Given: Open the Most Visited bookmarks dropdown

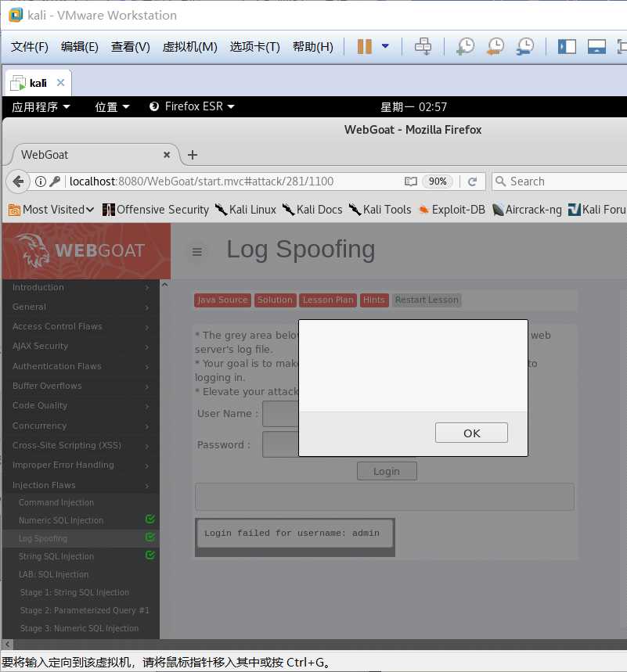Looking at the screenshot, I should coord(51,210).
